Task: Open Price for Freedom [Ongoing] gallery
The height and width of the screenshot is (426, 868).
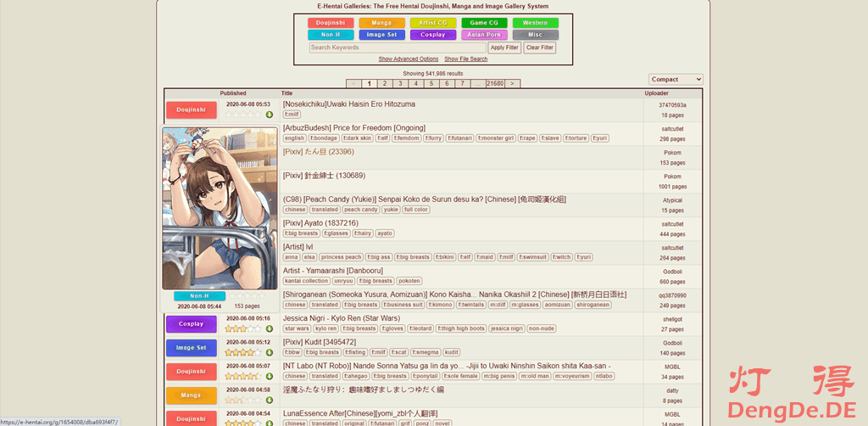Action: click(x=354, y=127)
